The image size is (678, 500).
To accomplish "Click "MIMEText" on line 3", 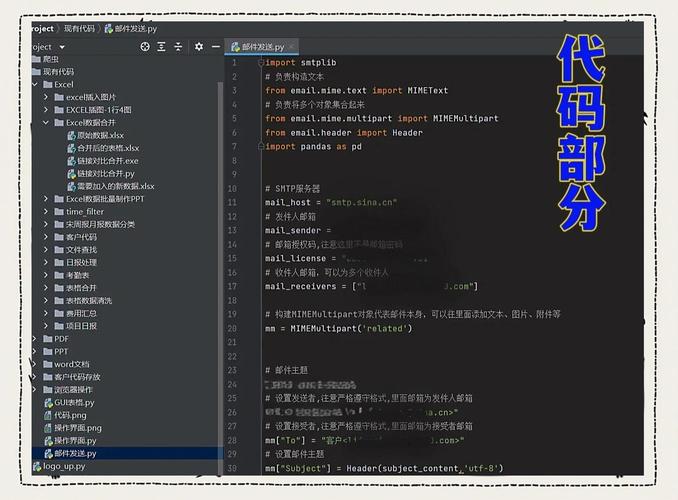I will pos(428,90).
